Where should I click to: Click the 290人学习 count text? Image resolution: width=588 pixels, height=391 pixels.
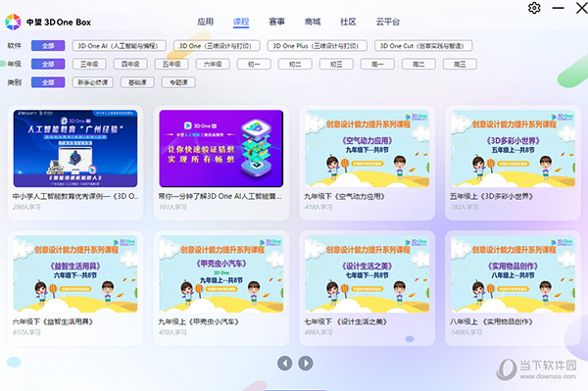point(26,207)
